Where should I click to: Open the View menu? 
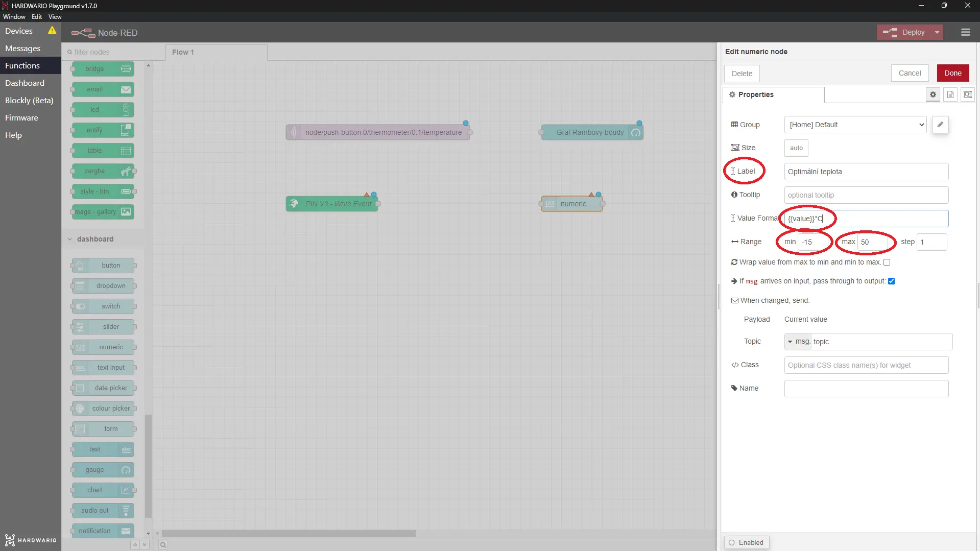(55, 17)
